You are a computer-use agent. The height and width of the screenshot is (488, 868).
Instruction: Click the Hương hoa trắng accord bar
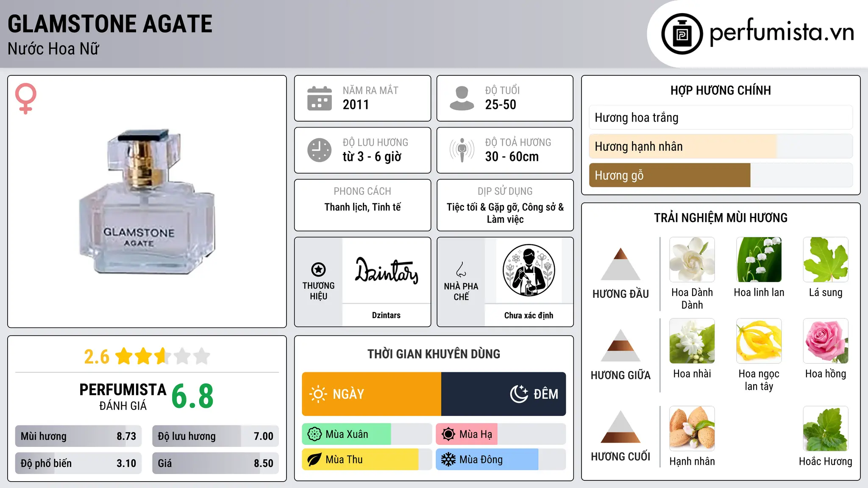click(x=721, y=117)
